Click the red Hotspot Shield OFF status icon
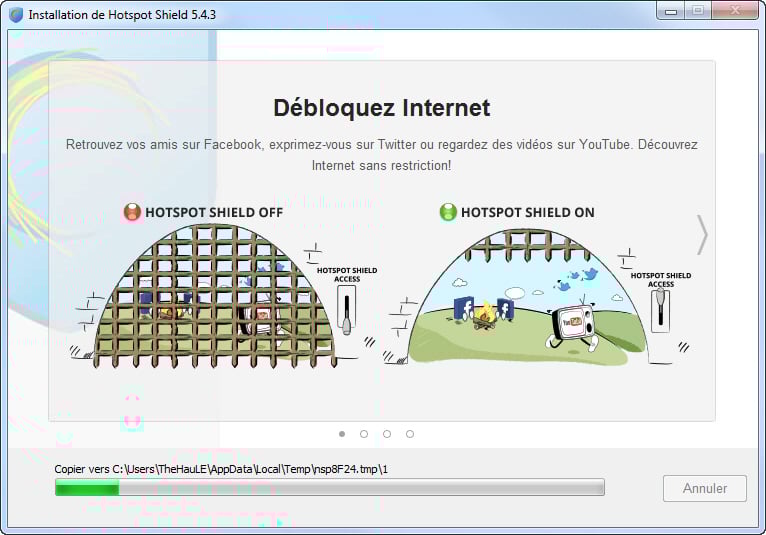766x535 pixels. click(132, 212)
